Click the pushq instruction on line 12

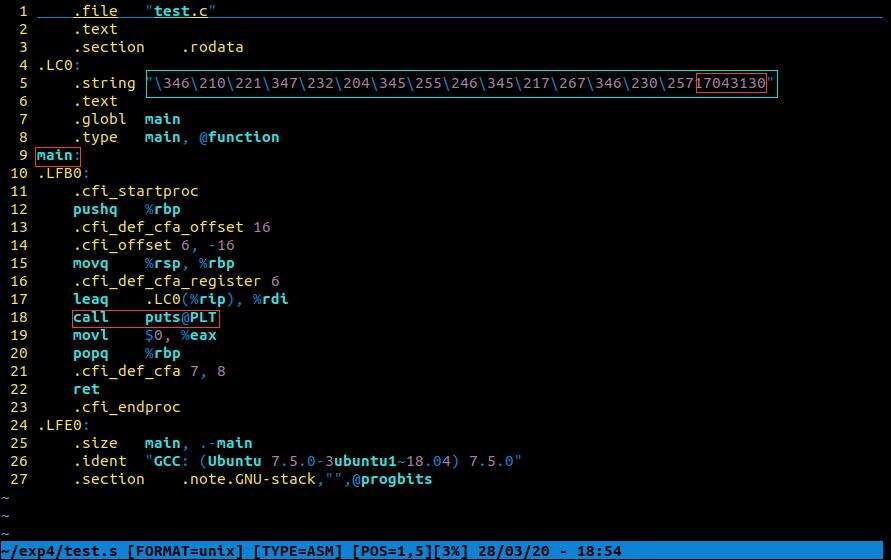tap(95, 210)
